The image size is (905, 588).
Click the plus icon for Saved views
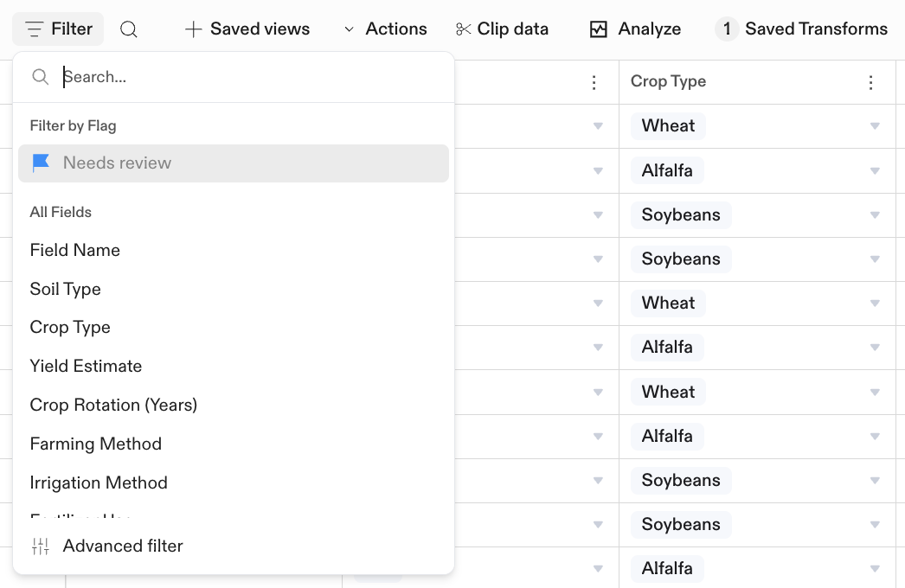click(x=194, y=29)
